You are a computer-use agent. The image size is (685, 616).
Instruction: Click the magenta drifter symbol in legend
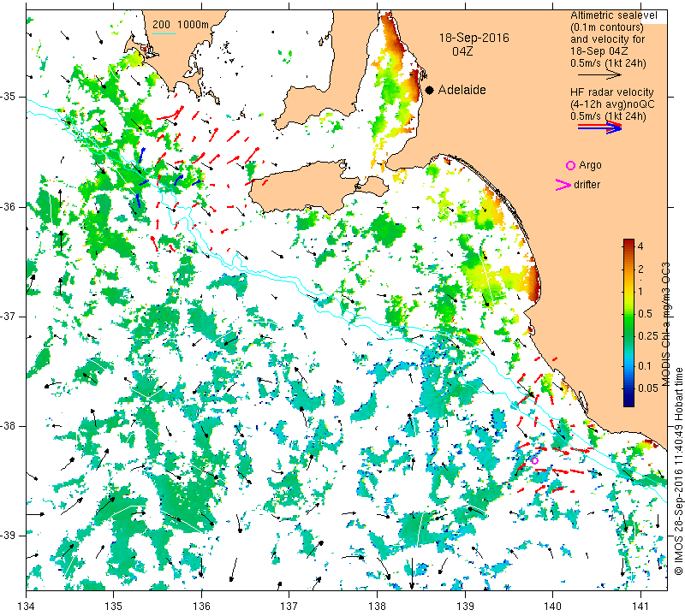(x=563, y=185)
